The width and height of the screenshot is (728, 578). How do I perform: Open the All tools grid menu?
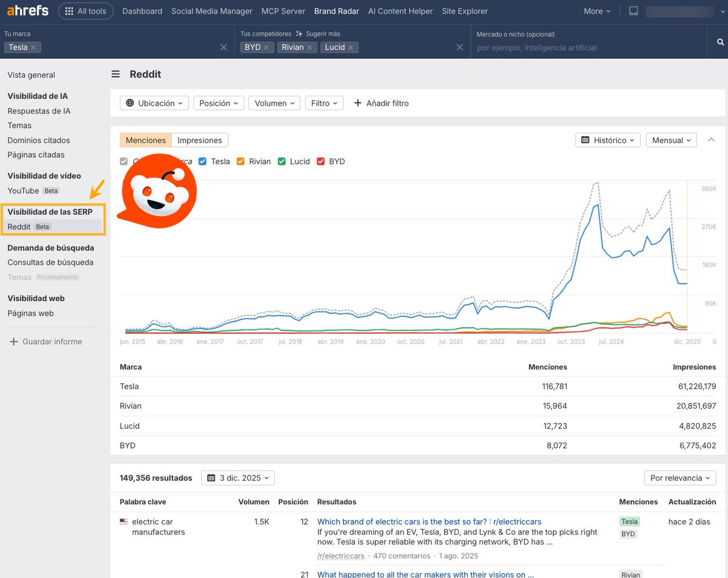coord(86,11)
